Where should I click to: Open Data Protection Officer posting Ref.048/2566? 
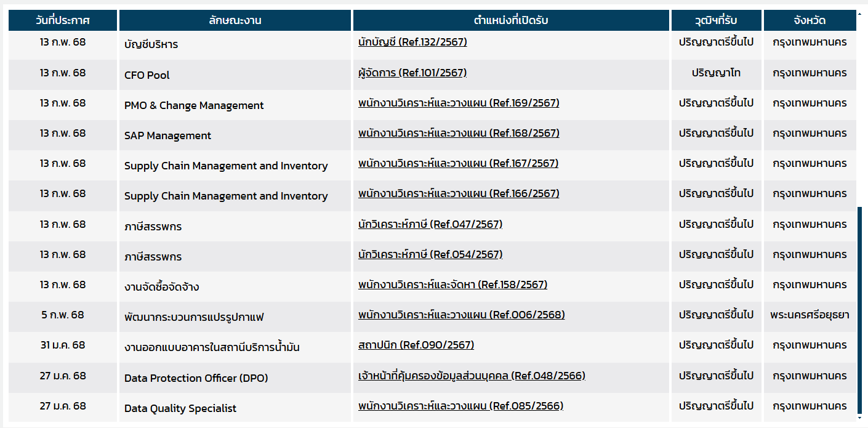click(472, 376)
